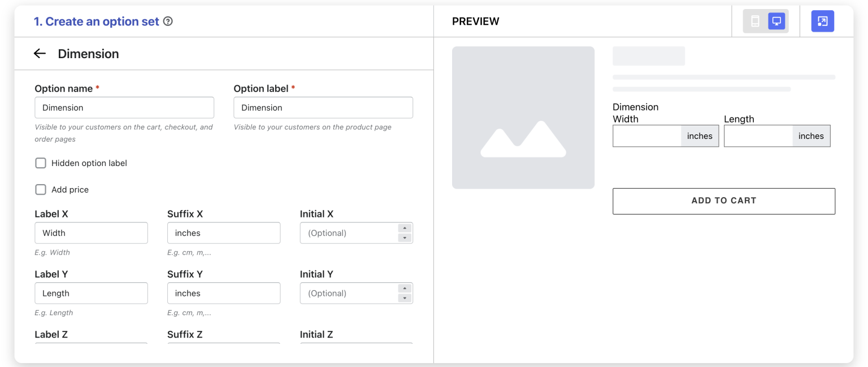Decrease Initial X value with down arrow
The image size is (868, 367).
tap(405, 238)
